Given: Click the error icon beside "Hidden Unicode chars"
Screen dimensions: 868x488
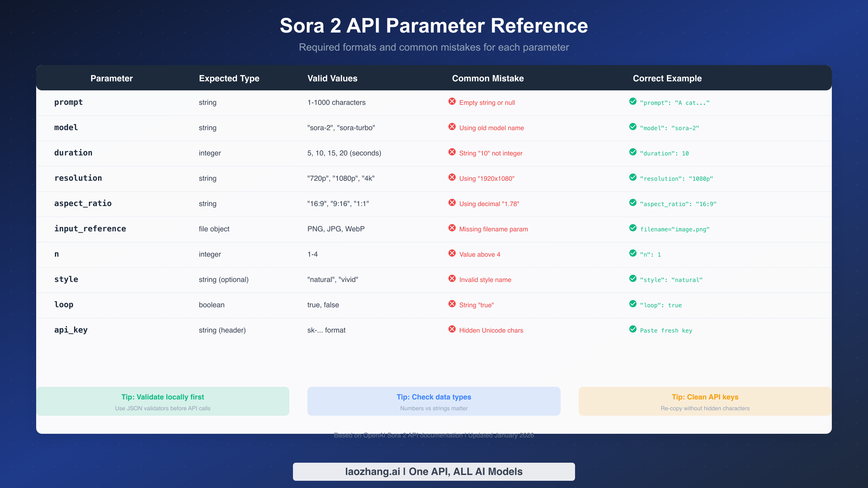Looking at the screenshot, I should click(452, 329).
